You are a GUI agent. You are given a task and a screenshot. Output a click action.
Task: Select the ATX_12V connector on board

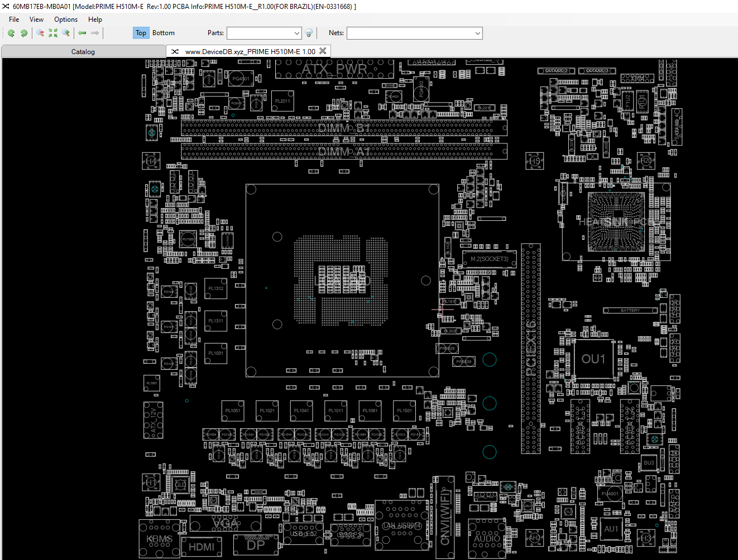pyautogui.click(x=154, y=421)
